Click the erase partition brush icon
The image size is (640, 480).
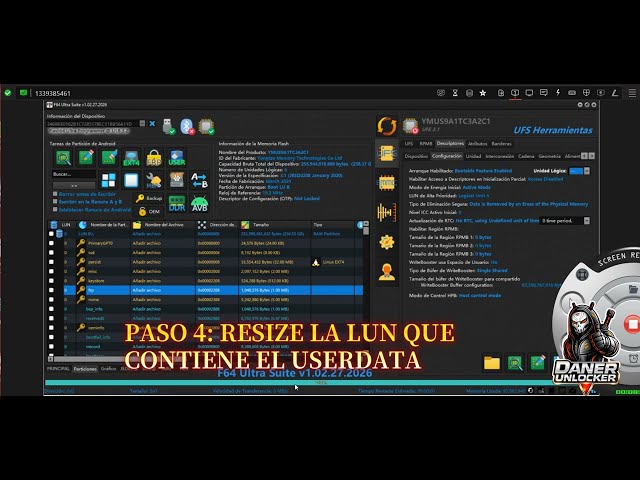click(x=109, y=158)
